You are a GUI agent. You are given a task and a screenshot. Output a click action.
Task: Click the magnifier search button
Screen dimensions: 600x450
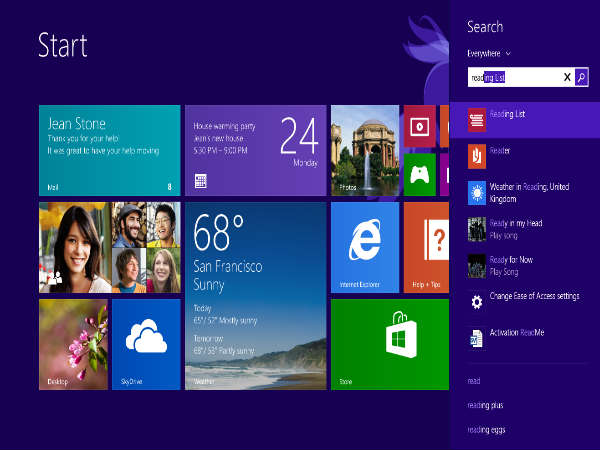tap(581, 77)
